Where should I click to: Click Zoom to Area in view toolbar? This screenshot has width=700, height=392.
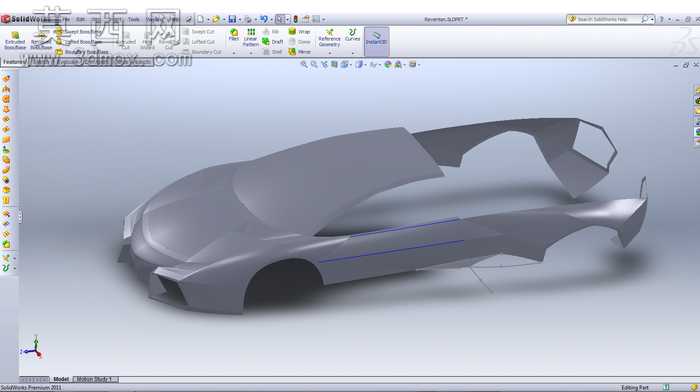coord(314,65)
